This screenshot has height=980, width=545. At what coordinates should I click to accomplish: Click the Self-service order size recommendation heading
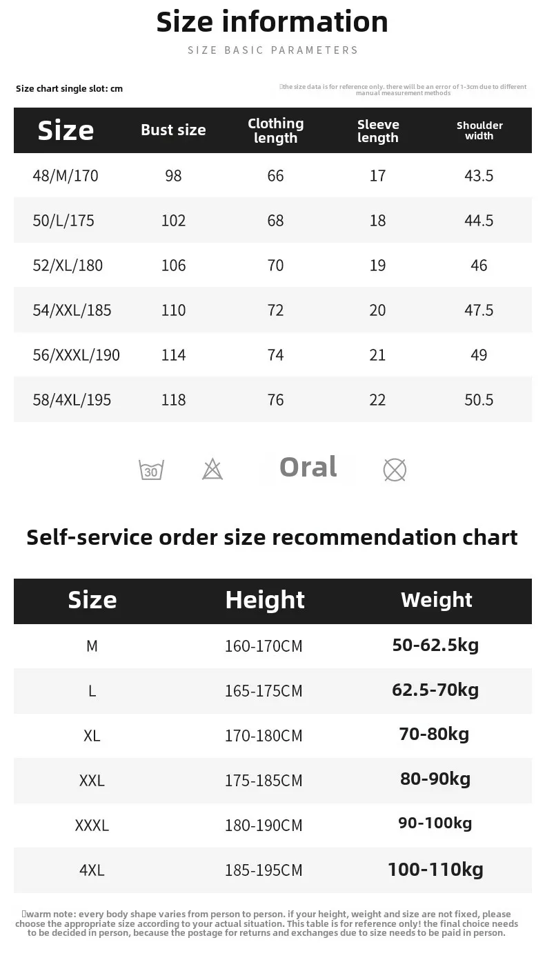tap(272, 537)
